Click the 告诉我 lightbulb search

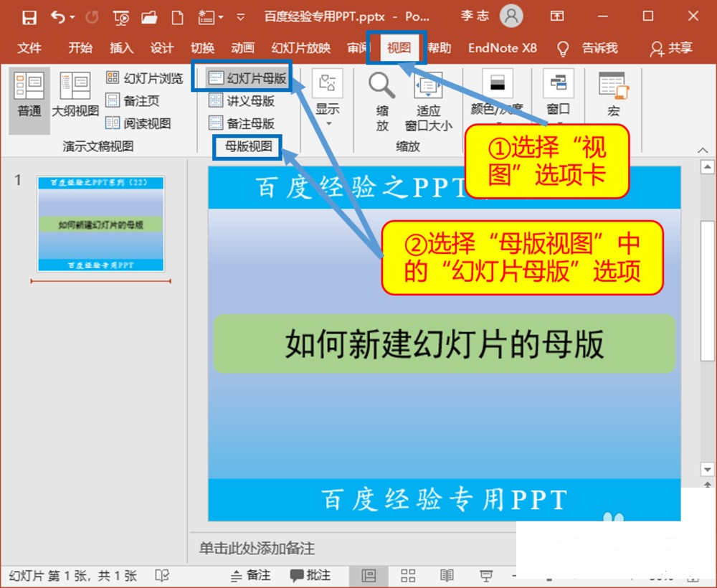(x=588, y=48)
